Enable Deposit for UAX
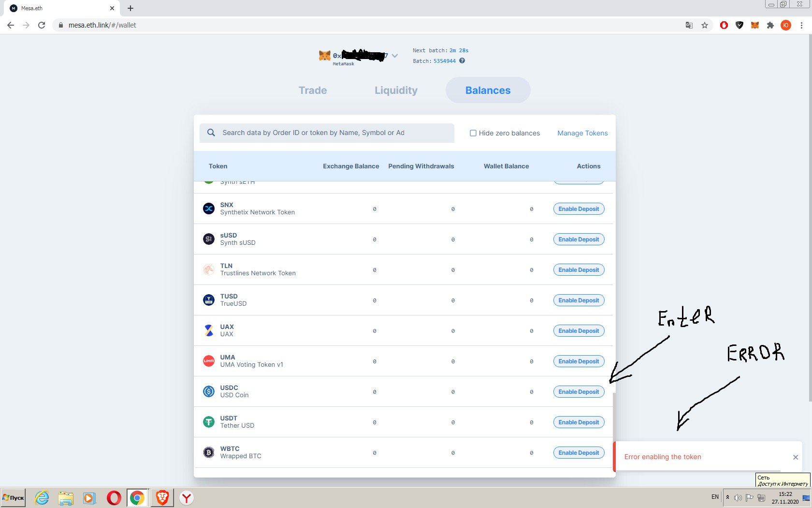The height and width of the screenshot is (508, 812). pyautogui.click(x=579, y=330)
